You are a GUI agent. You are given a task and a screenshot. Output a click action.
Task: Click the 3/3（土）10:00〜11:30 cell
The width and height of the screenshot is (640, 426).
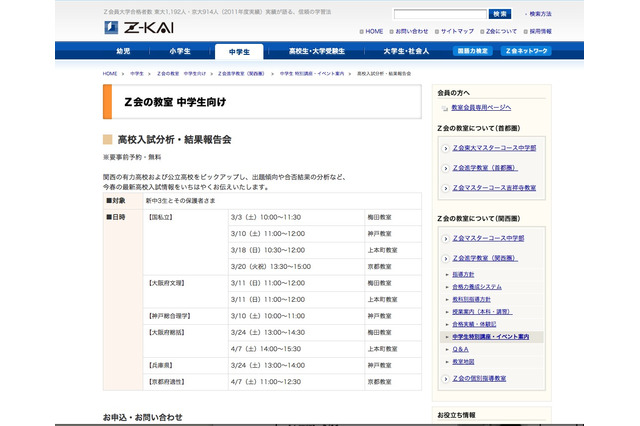[x=296, y=217]
